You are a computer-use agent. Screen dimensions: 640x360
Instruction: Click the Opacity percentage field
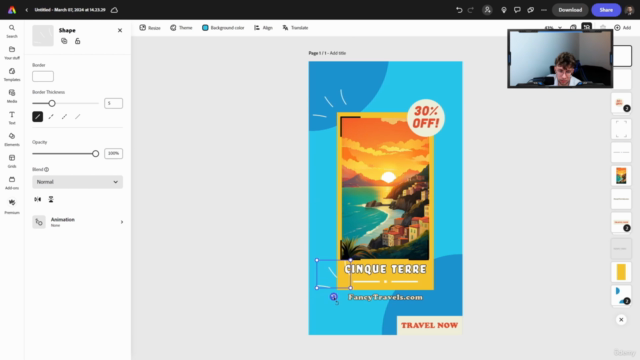(113, 153)
